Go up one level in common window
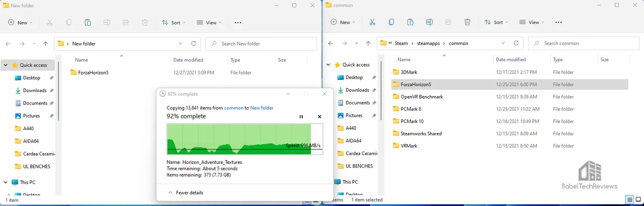Viewport: 644px width, 206px height. tap(368, 43)
